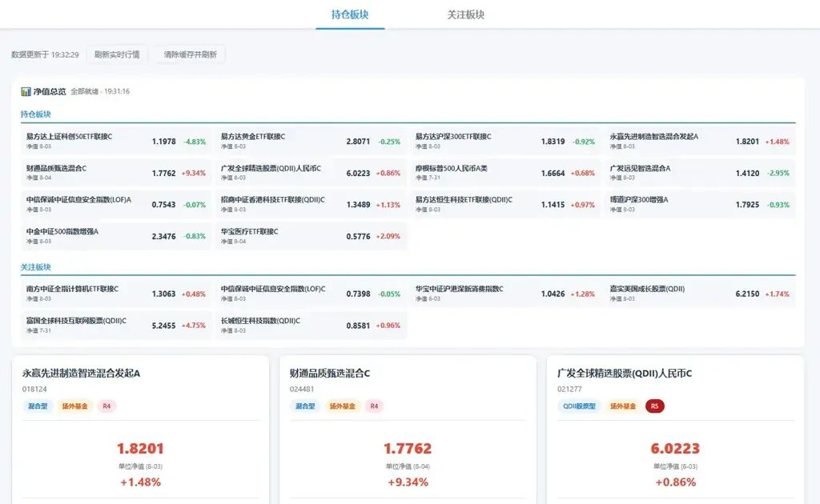Screen dimensions: 820x504
Task: Open the 易方达上证科创50ETF联接C fund row
Action: (116, 141)
